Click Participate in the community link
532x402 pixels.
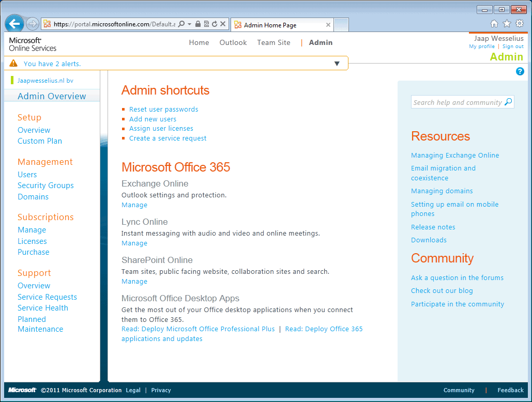point(458,304)
